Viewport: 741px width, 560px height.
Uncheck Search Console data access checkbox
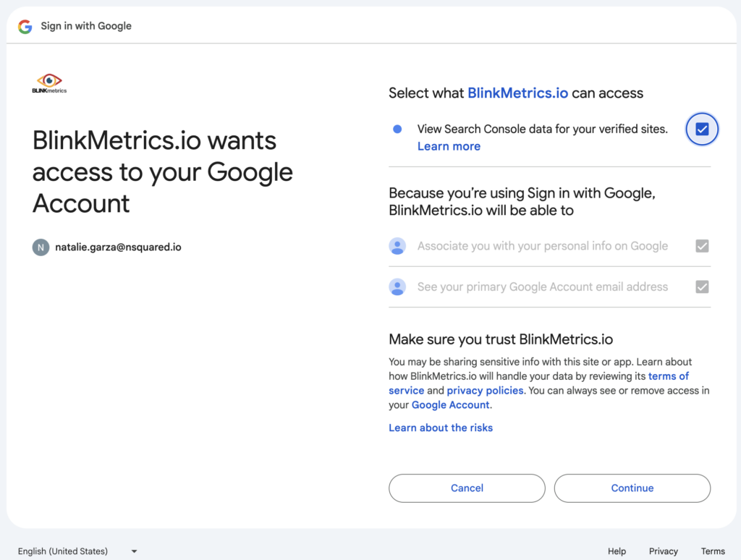coord(701,129)
